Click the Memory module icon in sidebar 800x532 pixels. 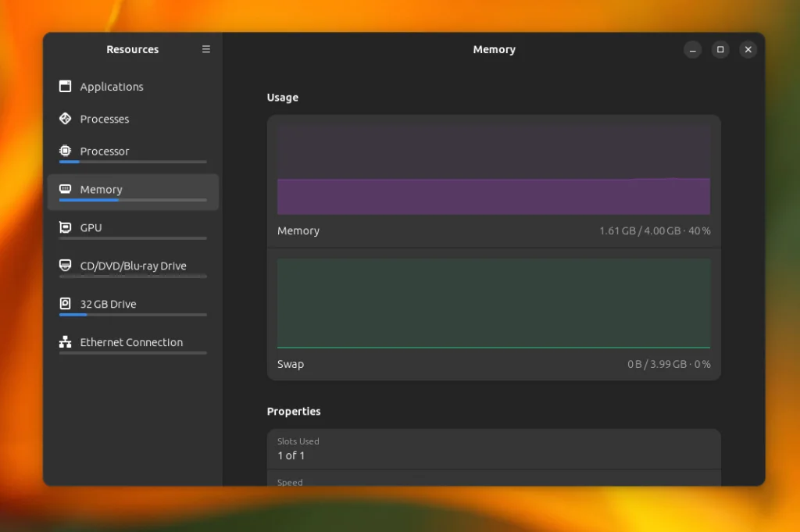click(66, 189)
